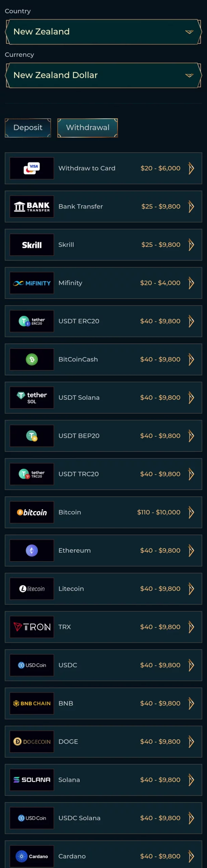Select the Cardano withdrawal option

point(103,854)
